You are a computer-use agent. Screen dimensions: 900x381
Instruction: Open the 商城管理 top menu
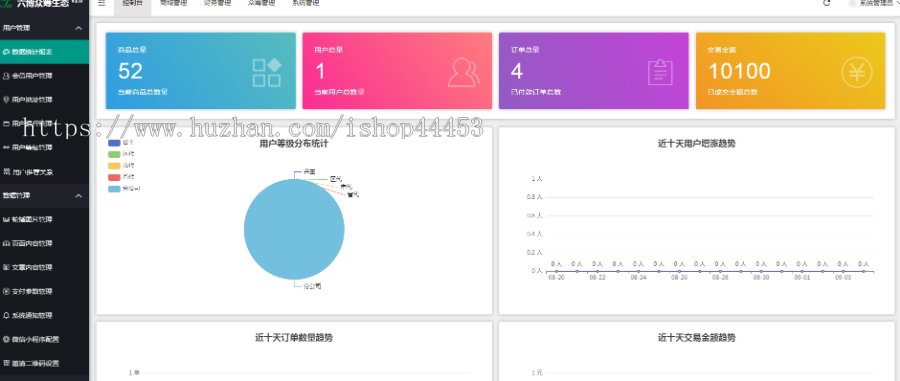(x=173, y=3)
